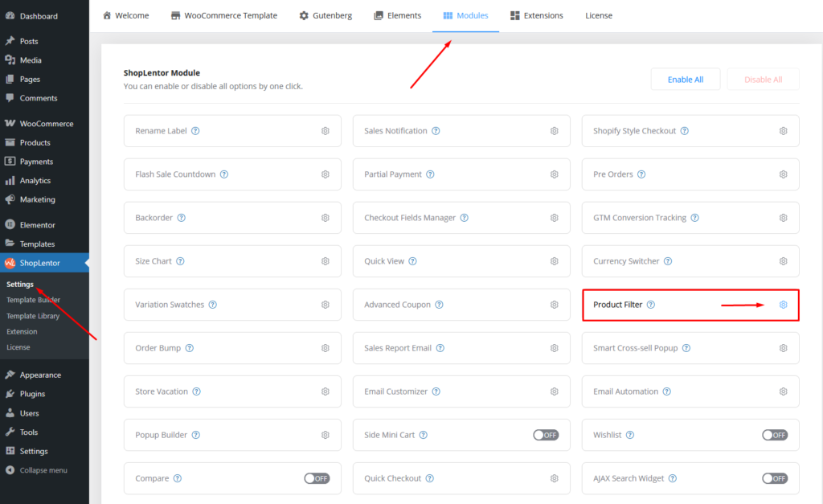Click help icon next to Size Chart

click(180, 261)
